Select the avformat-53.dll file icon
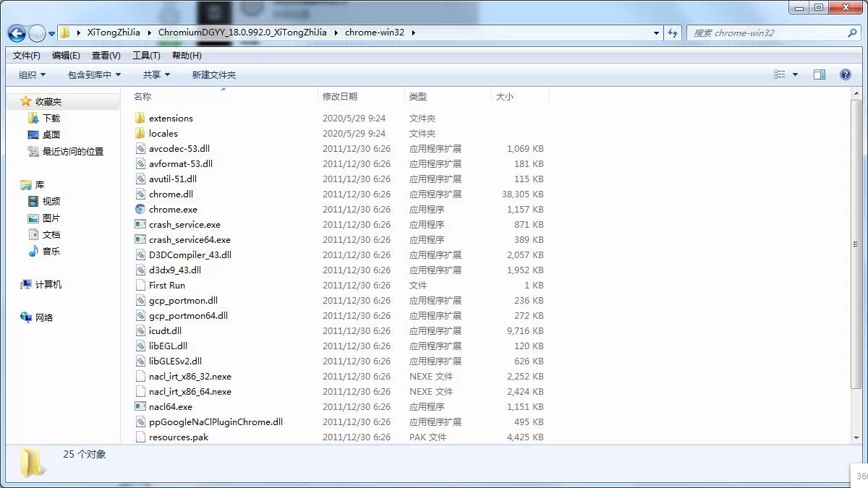Screen dimensions: 868x488 140,163
